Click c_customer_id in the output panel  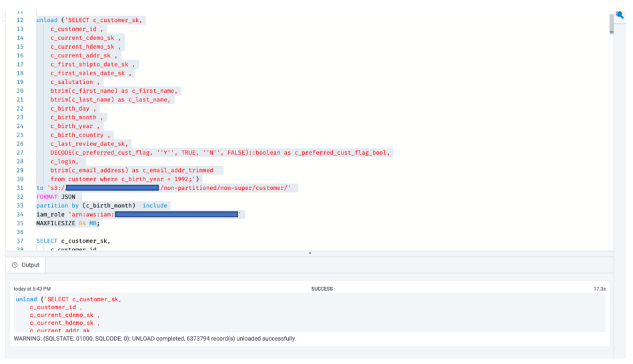click(x=53, y=307)
